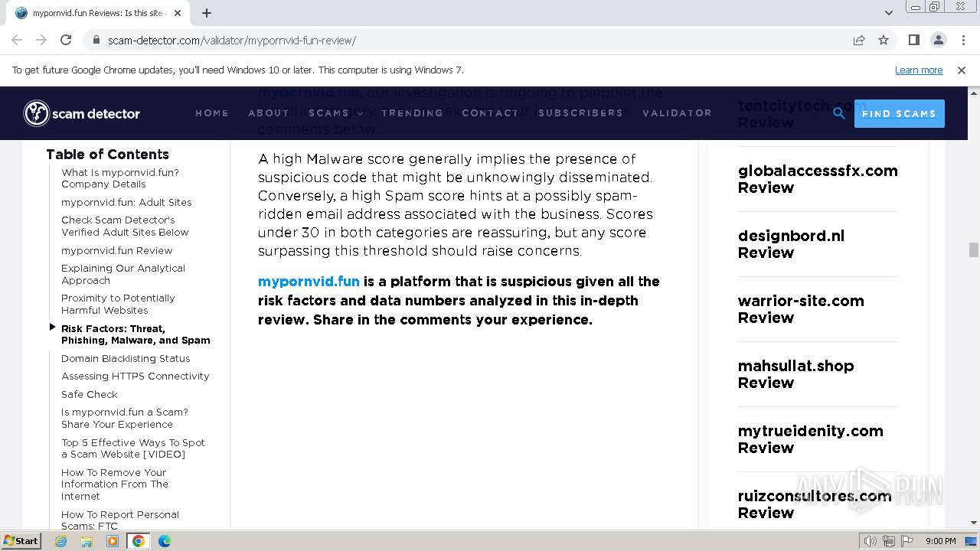Open File Explorer from the taskbar

(x=87, y=541)
